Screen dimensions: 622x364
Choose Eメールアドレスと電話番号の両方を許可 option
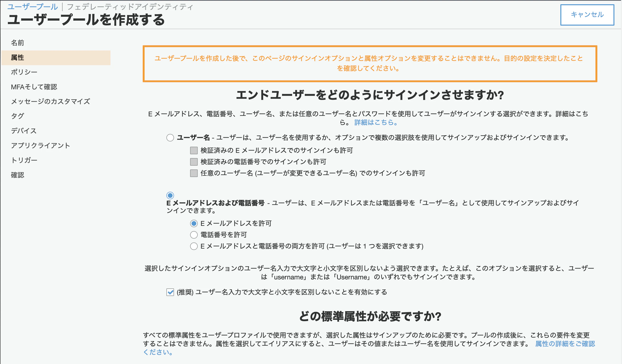[x=194, y=246]
